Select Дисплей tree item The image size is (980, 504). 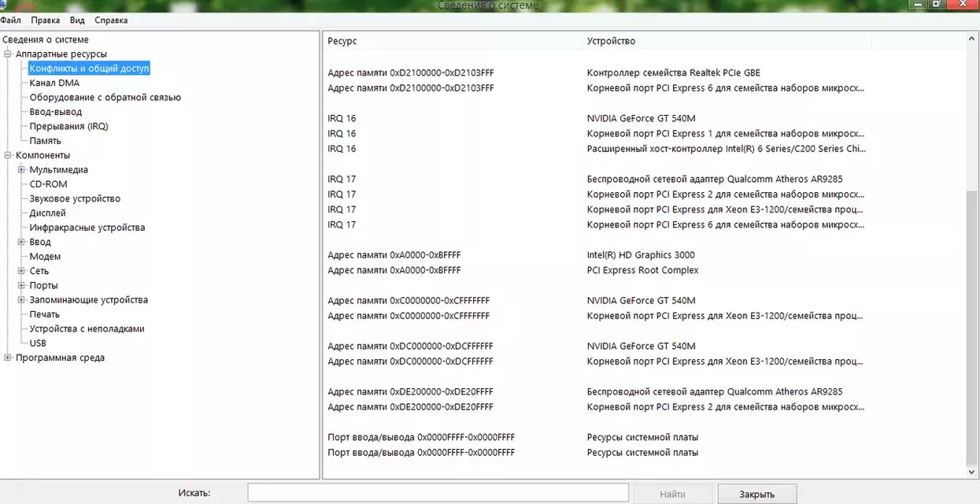pyautogui.click(x=48, y=213)
